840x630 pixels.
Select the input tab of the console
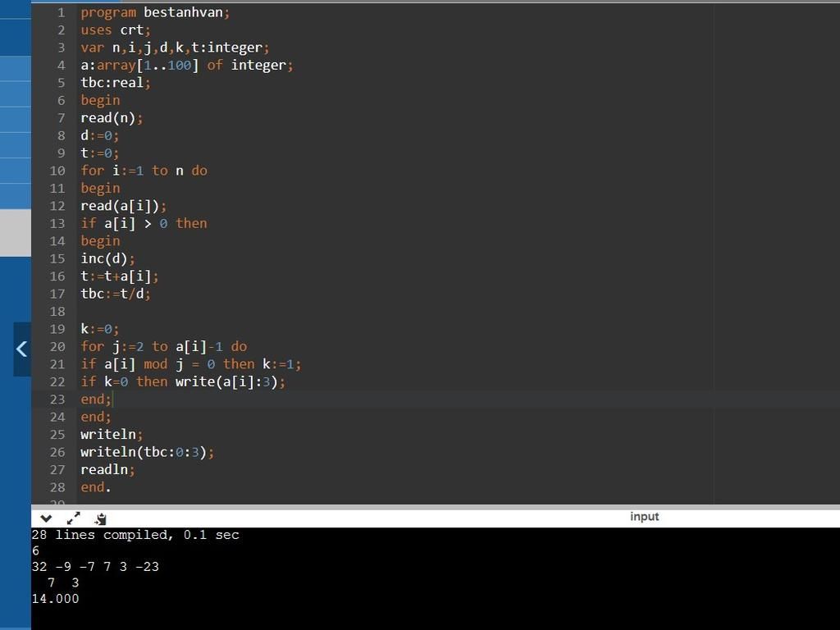[x=644, y=517]
